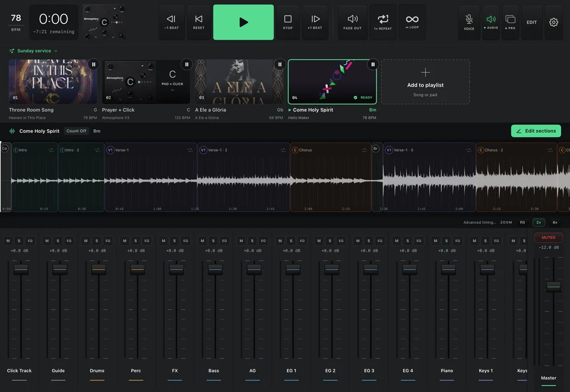Image resolution: width=570 pixels, height=392 pixels.
Task: Click the MUTED master button
Action: click(x=549, y=237)
